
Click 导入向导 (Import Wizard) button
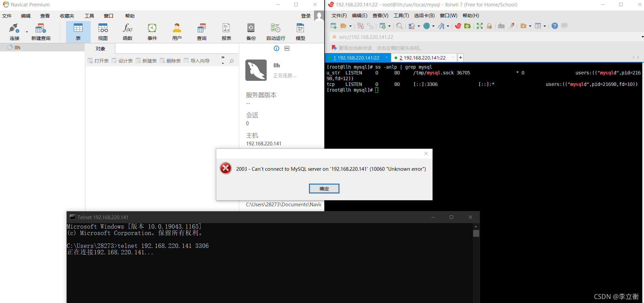[197, 61]
